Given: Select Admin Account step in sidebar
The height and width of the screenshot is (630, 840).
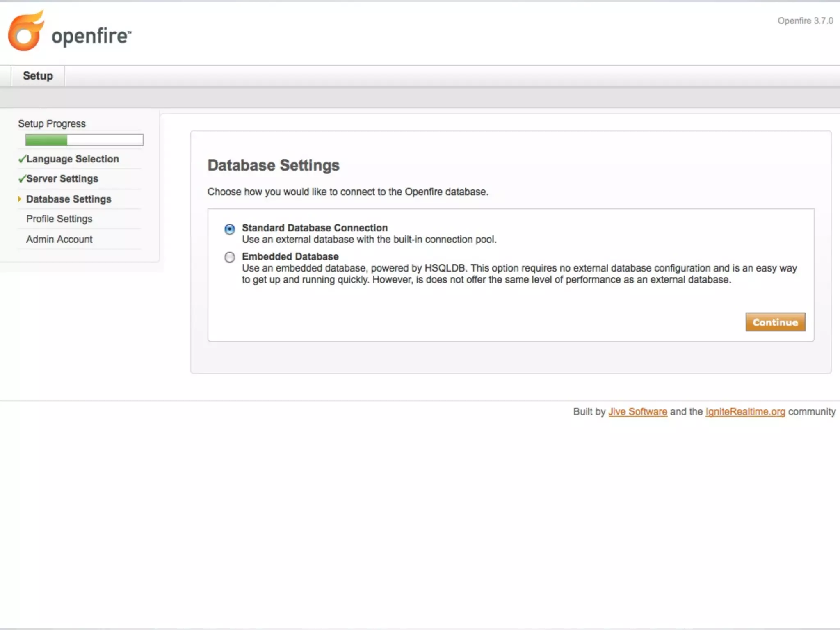Looking at the screenshot, I should (x=59, y=239).
